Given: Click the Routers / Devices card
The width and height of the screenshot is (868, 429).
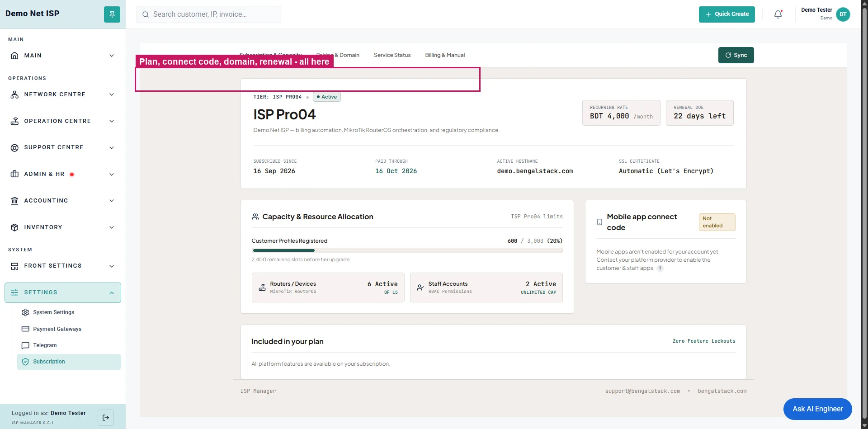Looking at the screenshot, I should tap(328, 288).
